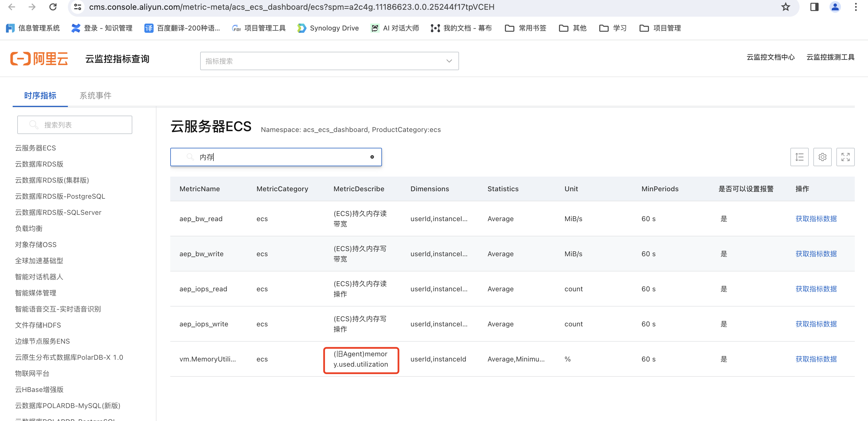Click the browser address bar URL

coord(291,7)
